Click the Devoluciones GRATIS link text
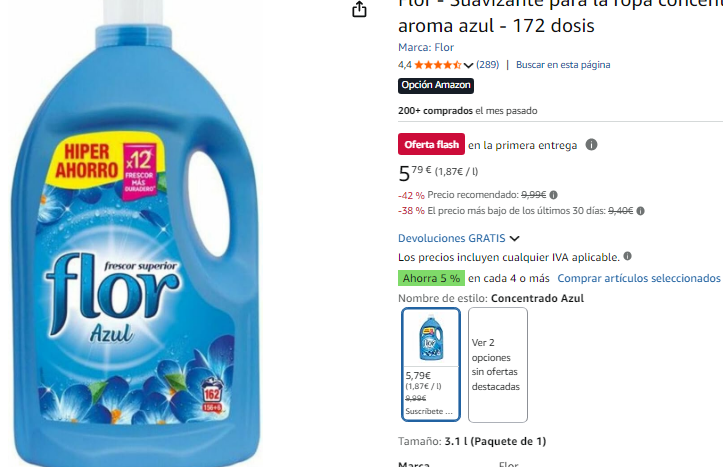723x467 pixels. click(x=451, y=238)
